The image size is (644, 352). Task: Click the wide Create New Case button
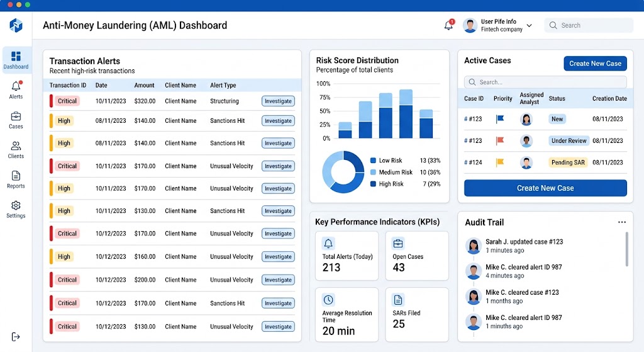coord(545,188)
